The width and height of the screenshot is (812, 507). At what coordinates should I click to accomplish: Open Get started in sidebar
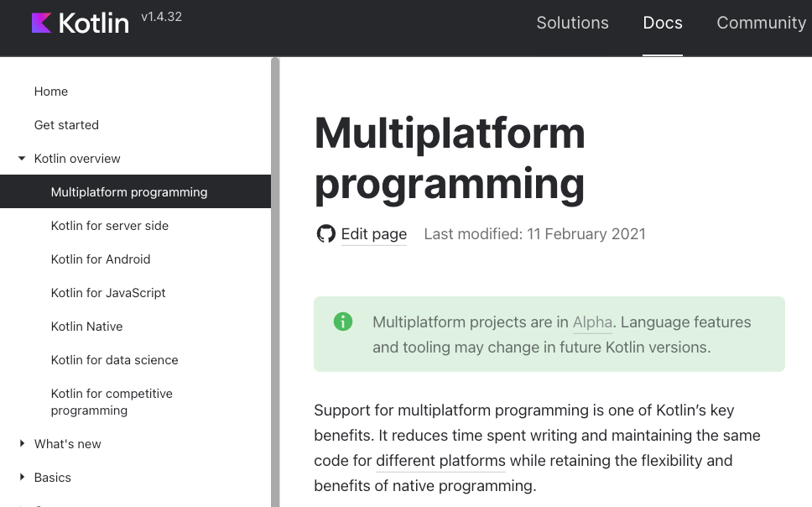coord(66,125)
